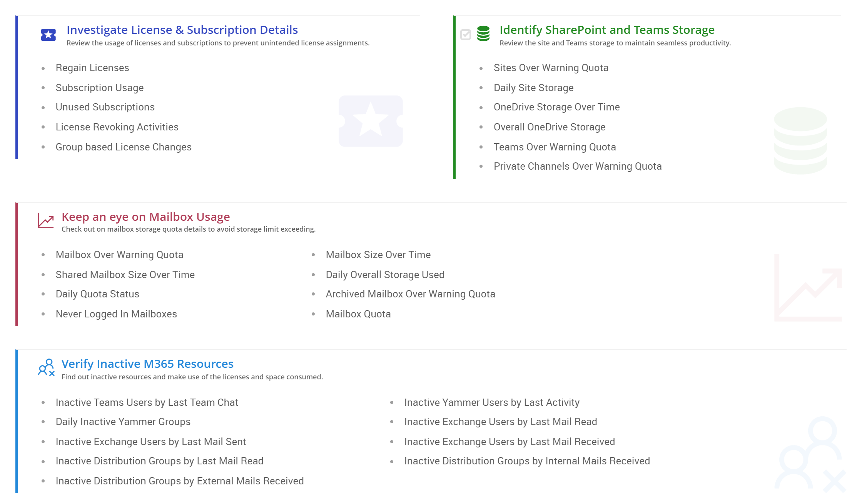Open Unused Subscriptions report
This screenshot has width=862, height=504.
(x=105, y=107)
